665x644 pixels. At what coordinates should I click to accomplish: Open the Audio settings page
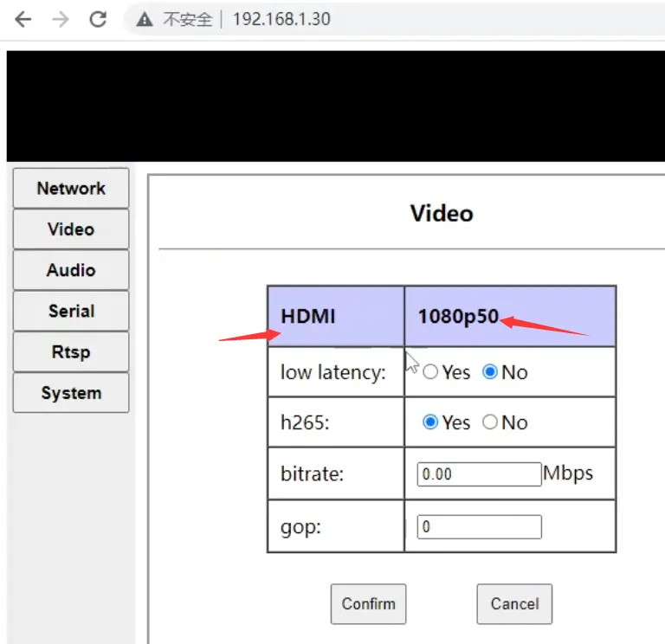pos(71,270)
